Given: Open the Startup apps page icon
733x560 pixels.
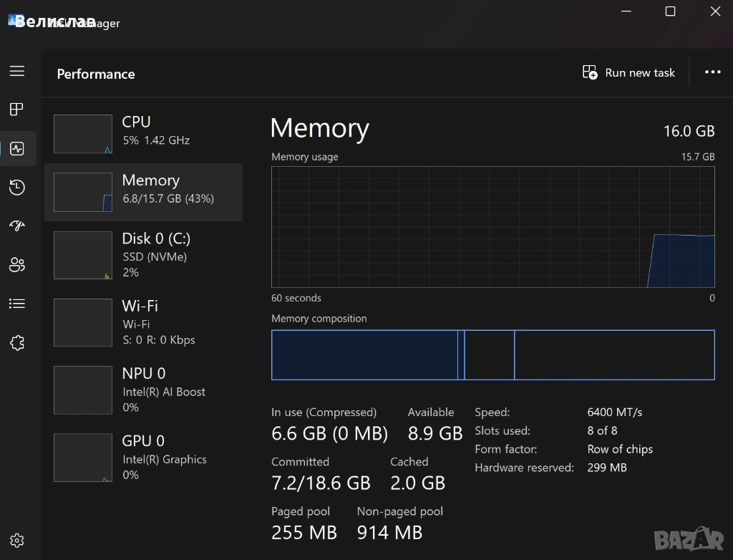Looking at the screenshot, I should coord(17,226).
